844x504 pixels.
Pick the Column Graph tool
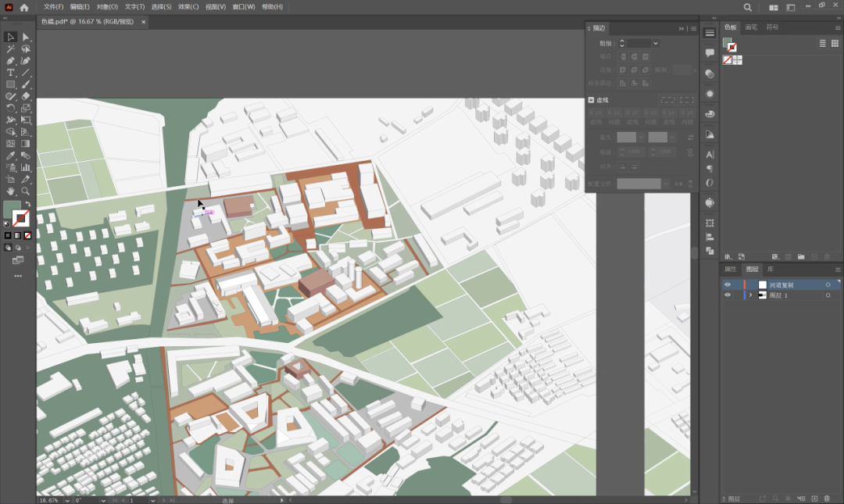[26, 167]
